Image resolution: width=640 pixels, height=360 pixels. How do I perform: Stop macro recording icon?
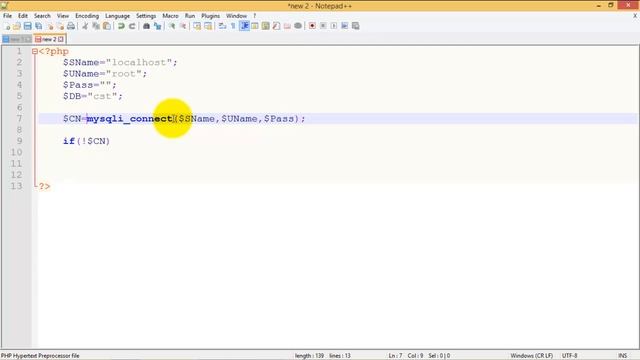pos(323,26)
